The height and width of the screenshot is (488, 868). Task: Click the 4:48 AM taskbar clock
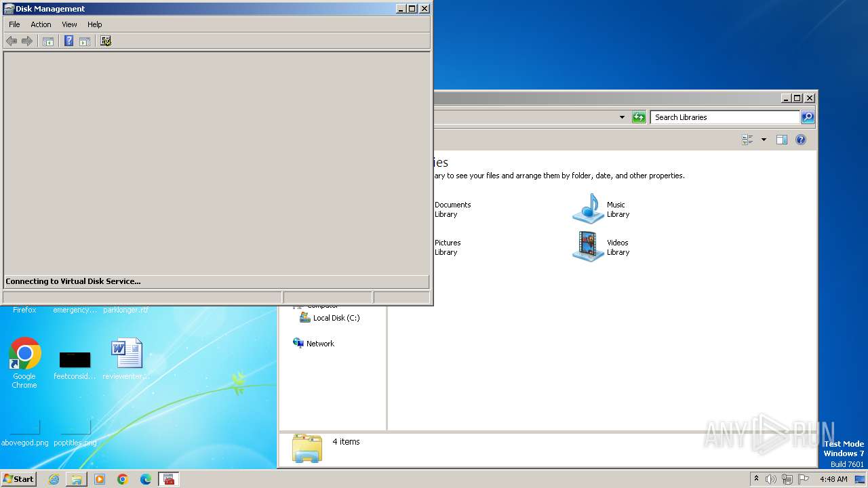pos(833,479)
